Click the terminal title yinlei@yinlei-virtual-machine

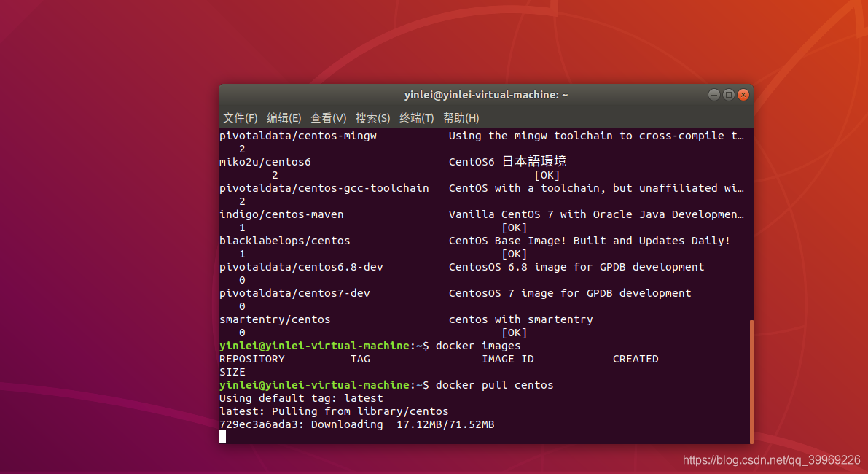tap(486, 95)
